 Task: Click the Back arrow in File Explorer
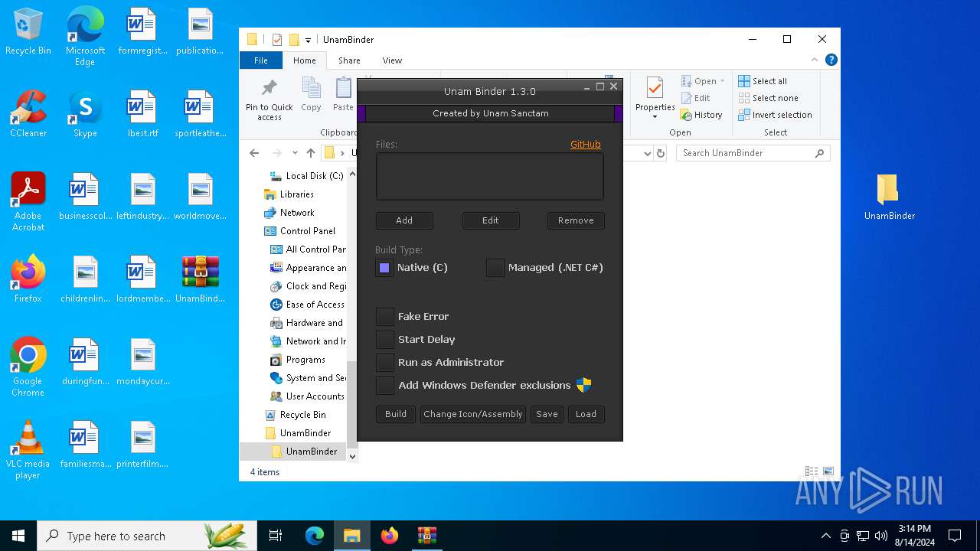point(254,153)
